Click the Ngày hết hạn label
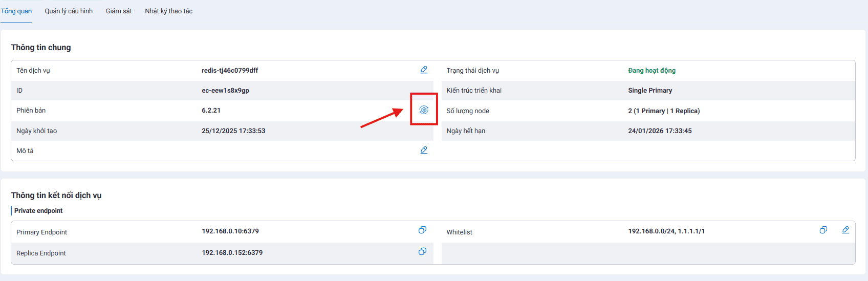This screenshot has height=281, width=868. (x=466, y=131)
